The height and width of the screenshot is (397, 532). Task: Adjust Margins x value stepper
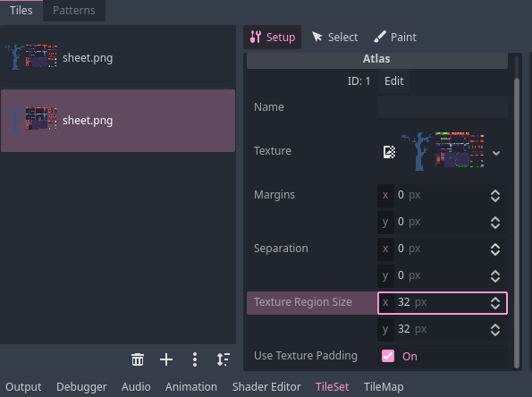(495, 196)
